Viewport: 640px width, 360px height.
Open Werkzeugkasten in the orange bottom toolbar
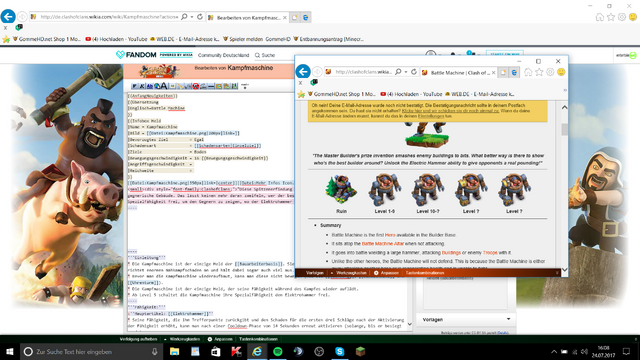pos(351,273)
